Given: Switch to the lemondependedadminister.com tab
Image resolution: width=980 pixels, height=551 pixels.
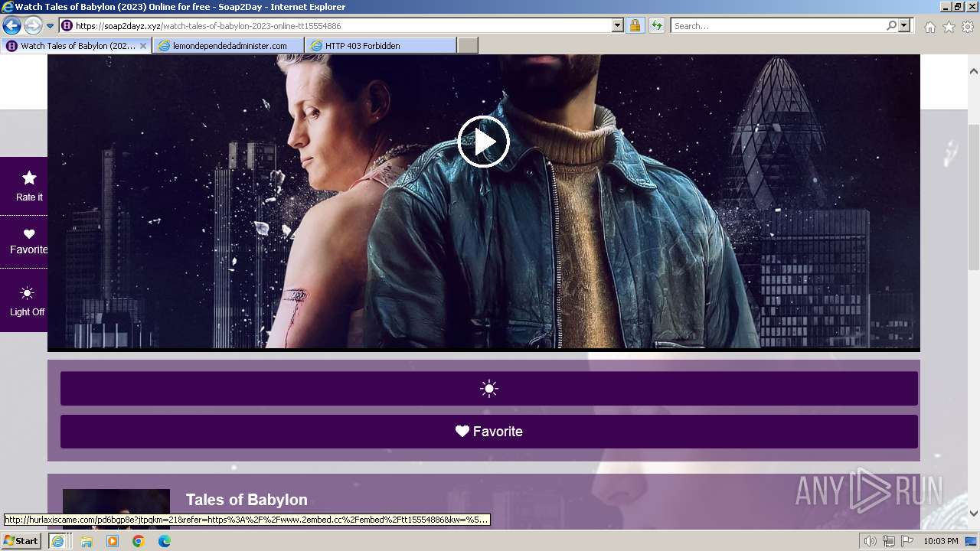Looking at the screenshot, I should click(229, 46).
